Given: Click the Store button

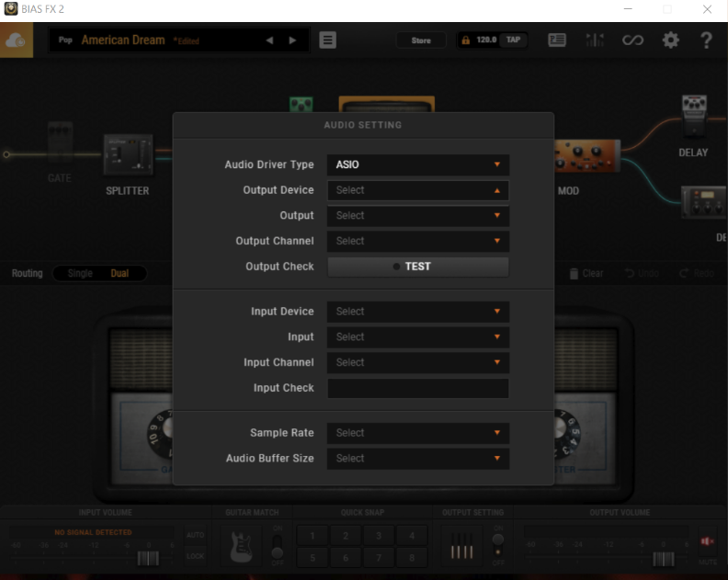Looking at the screenshot, I should click(x=421, y=40).
